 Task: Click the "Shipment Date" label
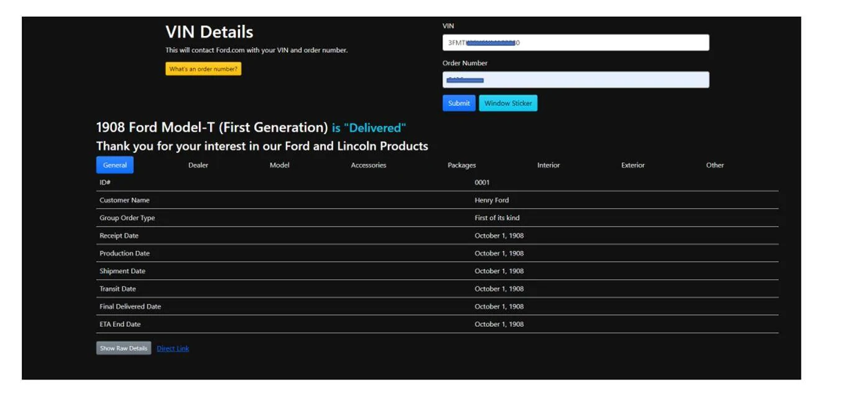(122, 271)
